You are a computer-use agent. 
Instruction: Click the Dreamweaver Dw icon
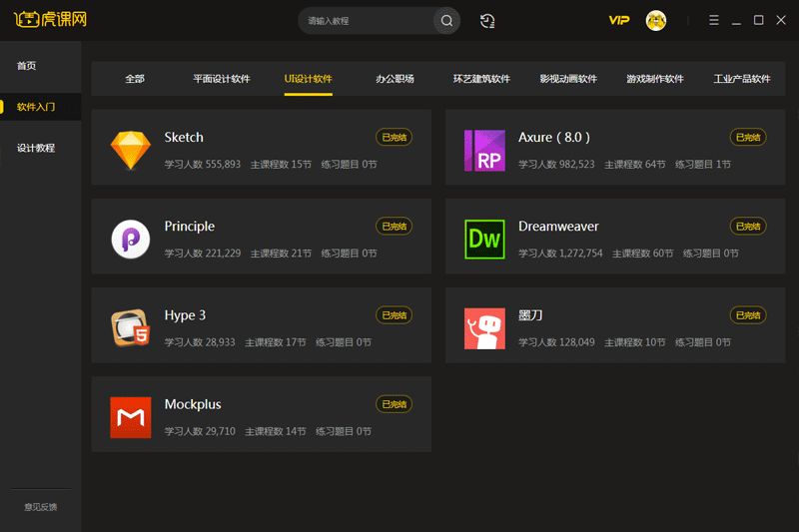click(484, 240)
